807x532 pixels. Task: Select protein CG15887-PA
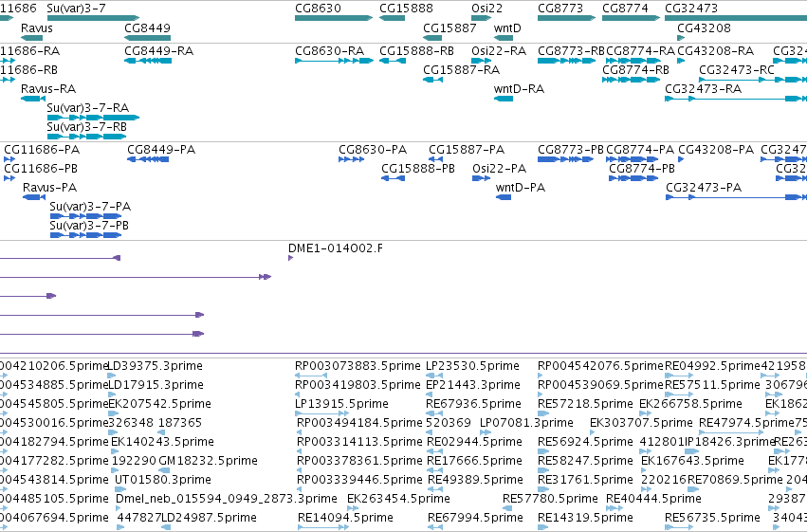467,150
